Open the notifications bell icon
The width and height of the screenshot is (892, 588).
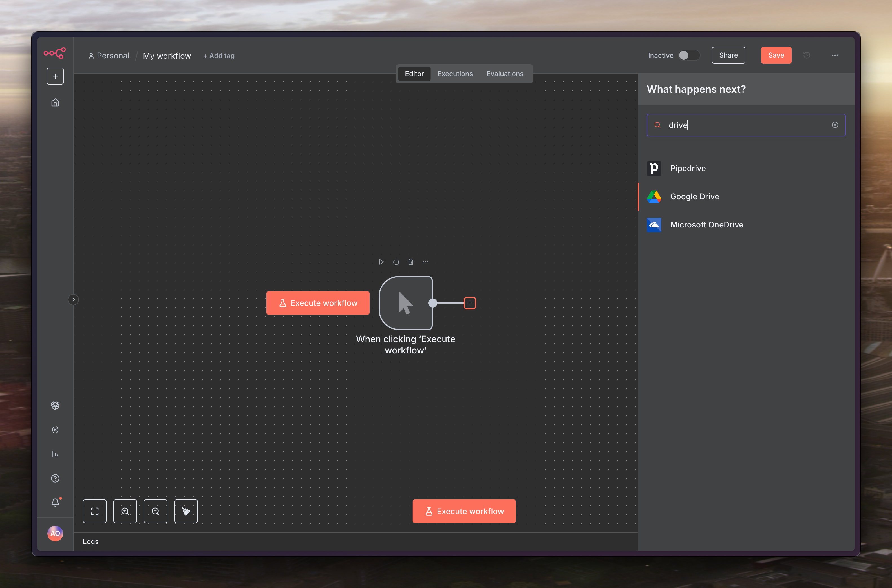(x=55, y=503)
